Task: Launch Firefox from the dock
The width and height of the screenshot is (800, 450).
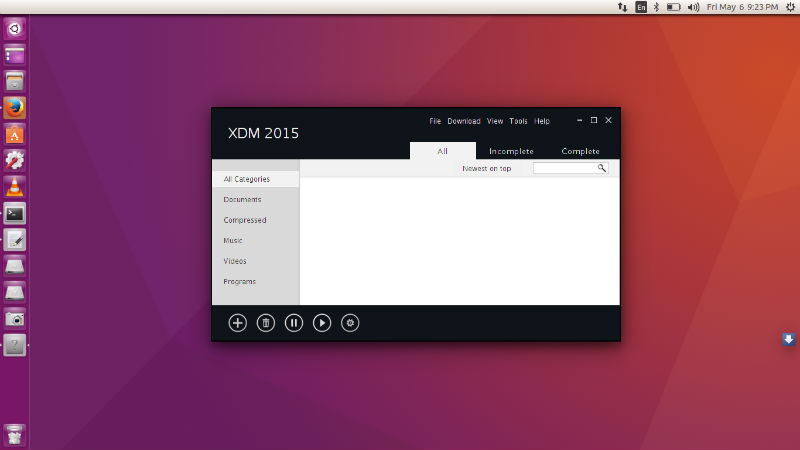Action: [x=14, y=108]
